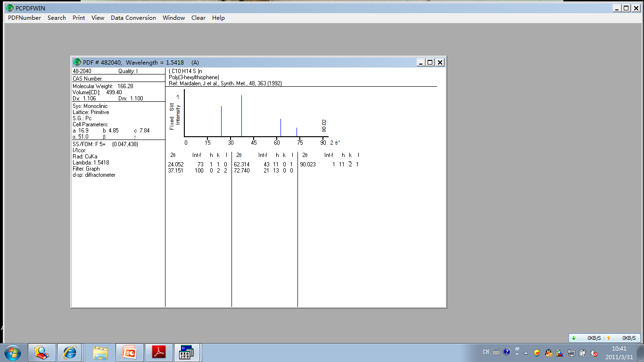Open the on-screen keyboard tray icon
Image resolution: width=644 pixels, height=362 pixels.
click(496, 352)
